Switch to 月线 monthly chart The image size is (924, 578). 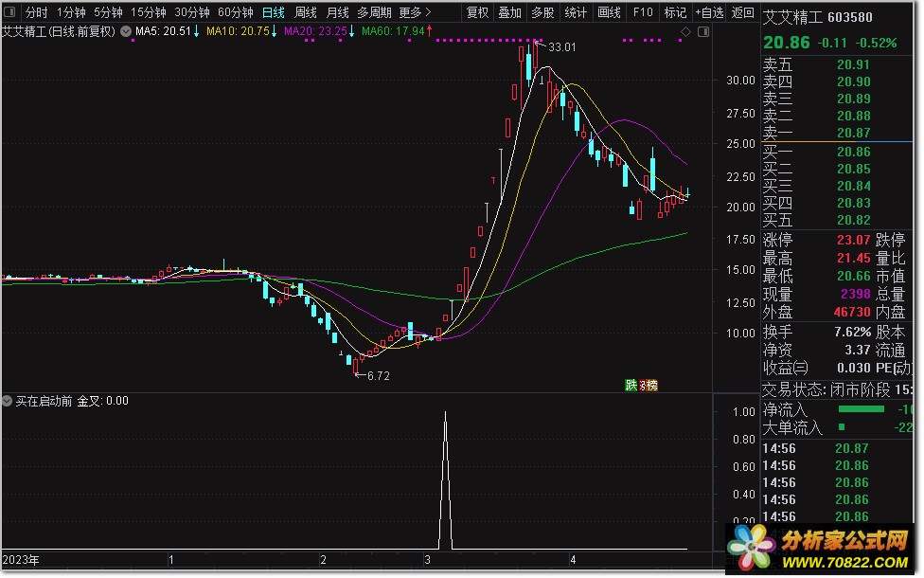point(337,12)
